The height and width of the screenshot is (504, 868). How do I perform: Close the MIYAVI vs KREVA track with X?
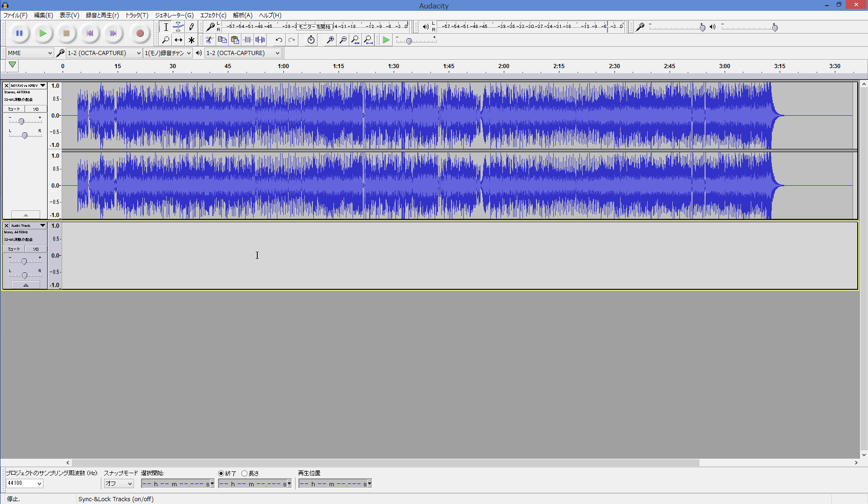(x=7, y=85)
